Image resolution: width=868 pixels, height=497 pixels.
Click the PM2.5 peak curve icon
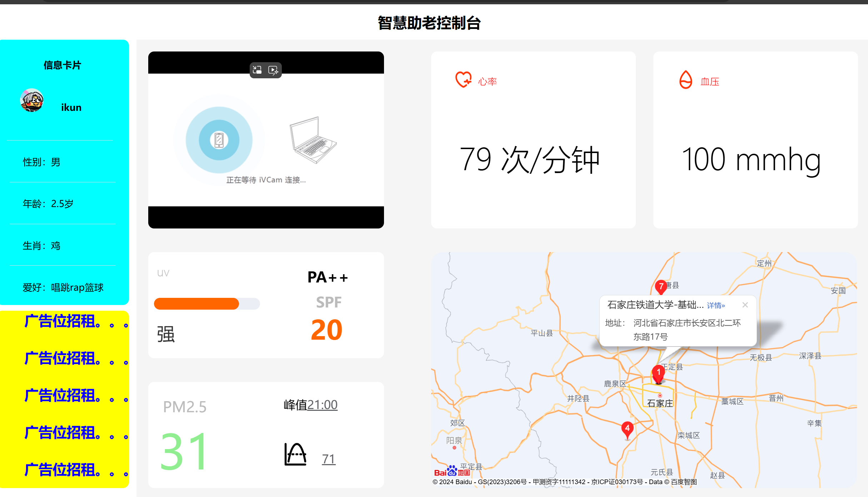pos(295,454)
